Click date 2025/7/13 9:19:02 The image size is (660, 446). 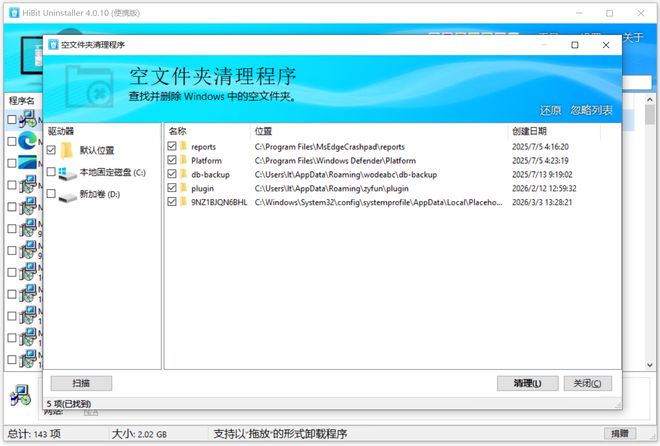(542, 175)
